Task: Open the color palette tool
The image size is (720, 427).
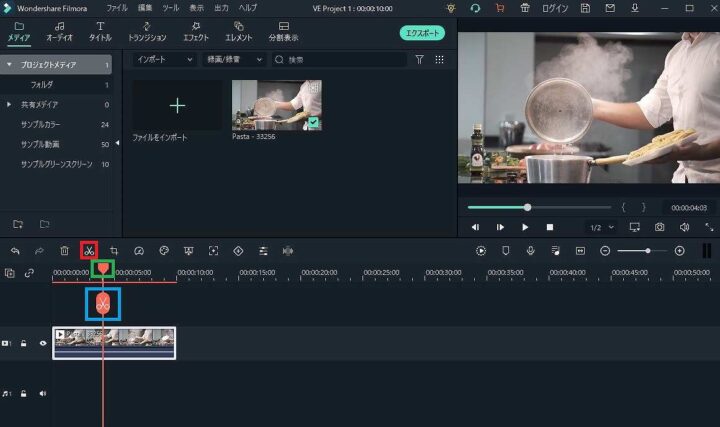Action: coord(164,251)
